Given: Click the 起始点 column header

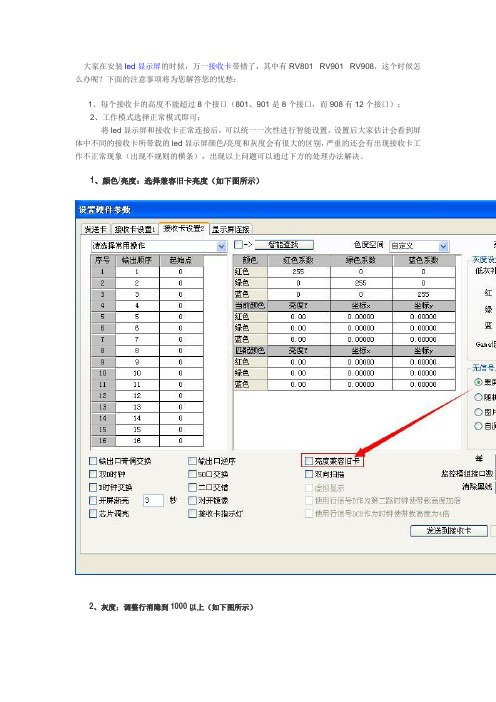Looking at the screenshot, I should [x=181, y=260].
